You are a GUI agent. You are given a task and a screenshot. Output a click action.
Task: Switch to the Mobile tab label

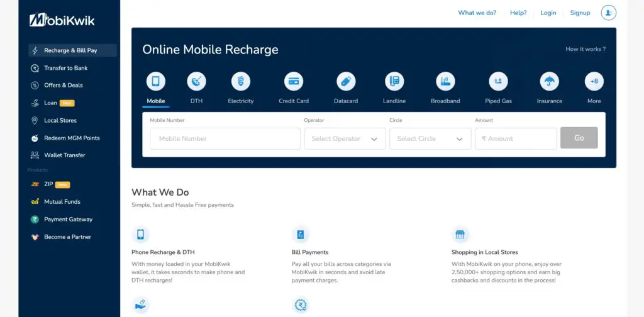156,101
